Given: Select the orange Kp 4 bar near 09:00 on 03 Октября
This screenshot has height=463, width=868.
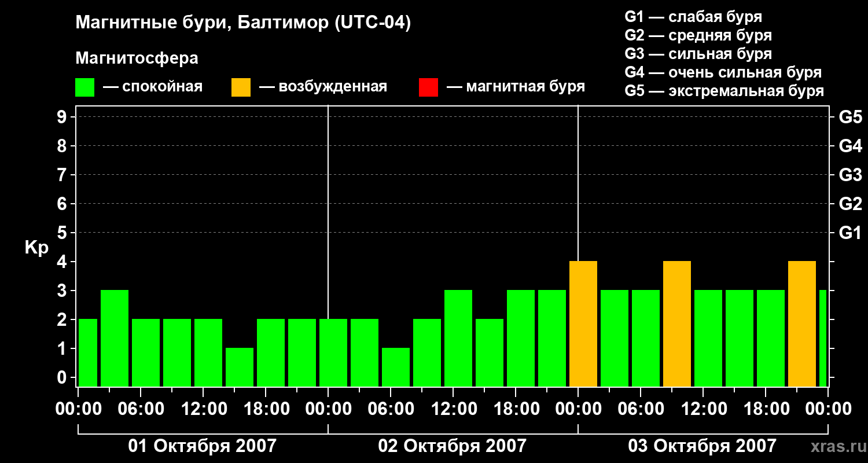Looking at the screenshot, I should 677,324.
